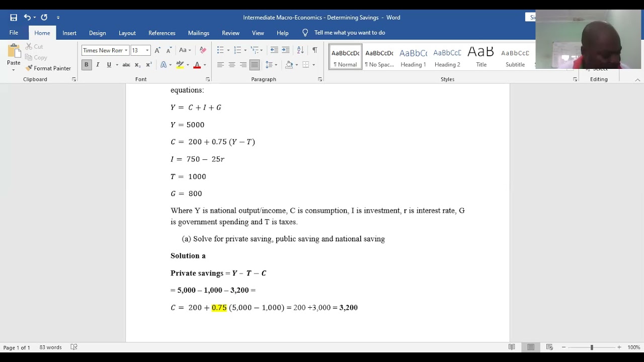Click Decrease Indent icon
This screenshot has width=644, height=362.
pos(274,50)
